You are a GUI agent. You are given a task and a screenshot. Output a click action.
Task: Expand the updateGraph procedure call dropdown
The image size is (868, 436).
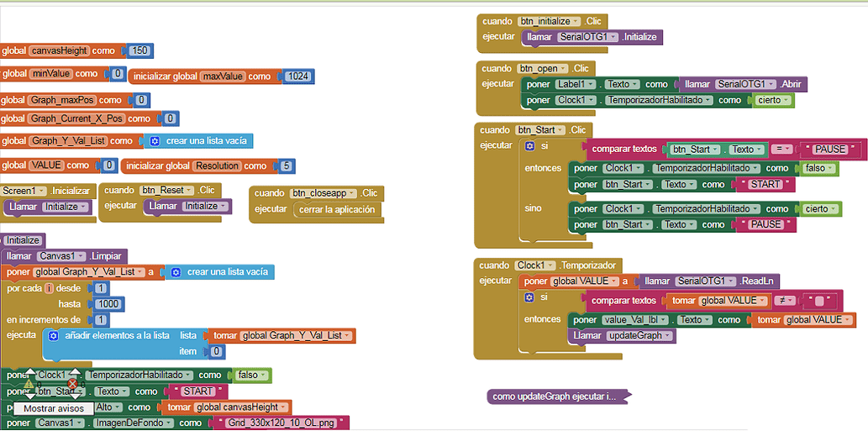[669, 335]
